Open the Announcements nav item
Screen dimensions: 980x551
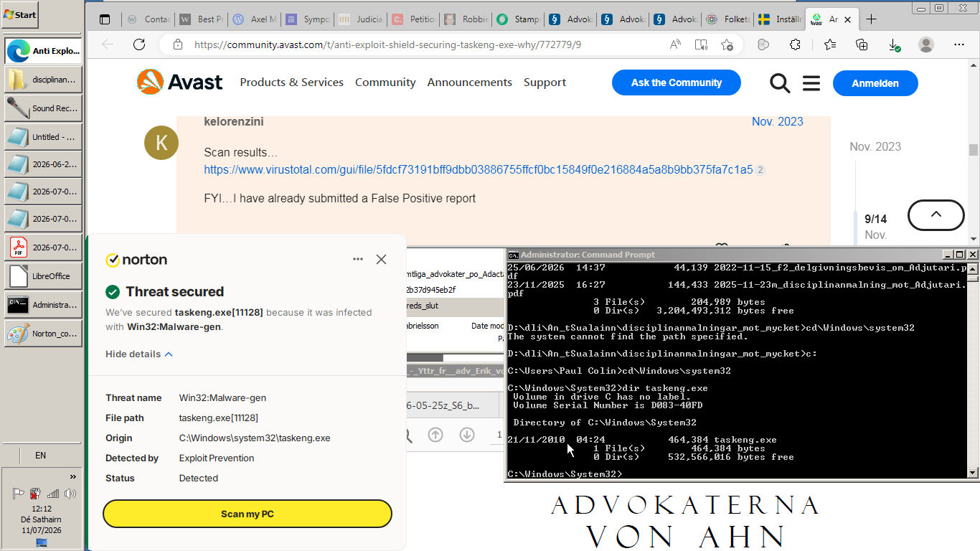470,83
